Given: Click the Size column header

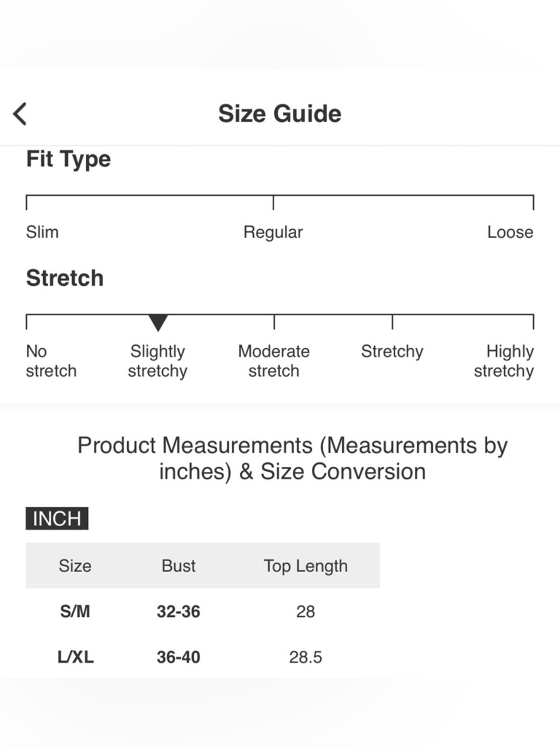Looking at the screenshot, I should (75, 565).
